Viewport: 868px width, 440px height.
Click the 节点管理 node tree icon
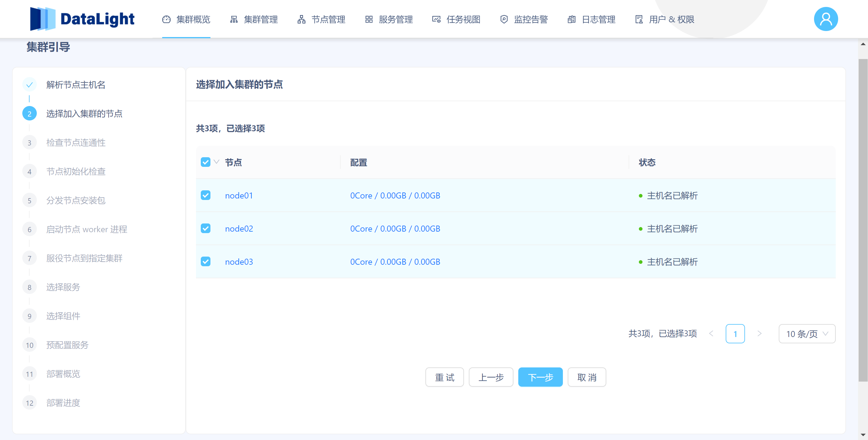pyautogui.click(x=301, y=20)
